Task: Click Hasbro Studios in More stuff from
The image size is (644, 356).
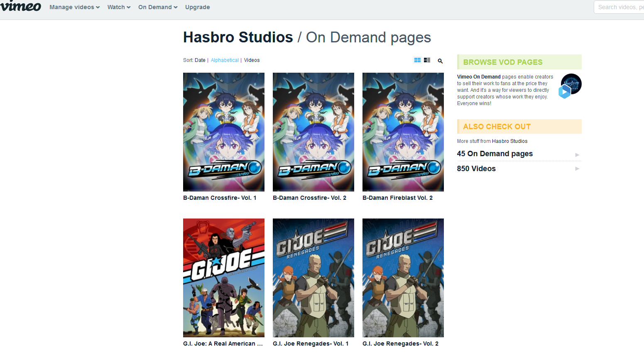Action: coord(509,141)
